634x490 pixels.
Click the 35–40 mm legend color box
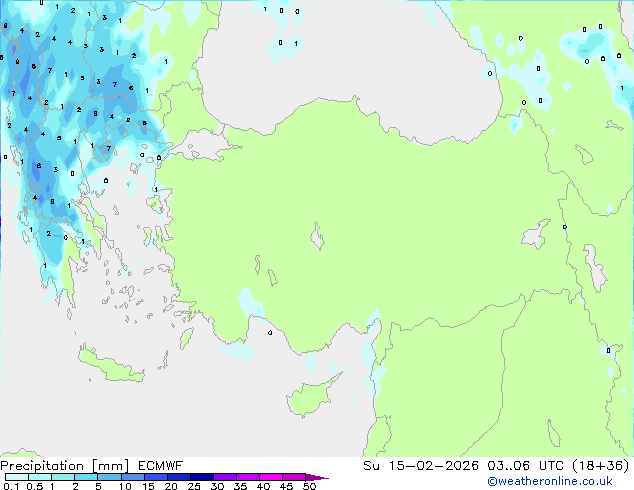click(x=247, y=477)
